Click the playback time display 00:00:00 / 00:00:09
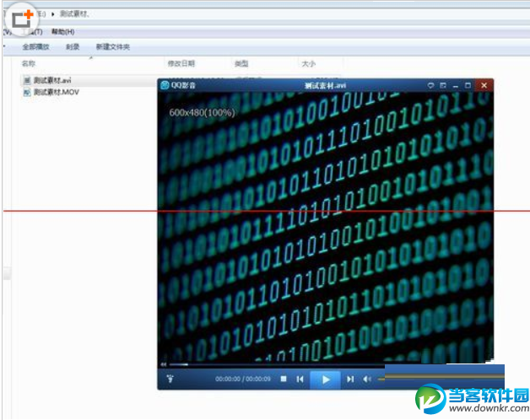530x420 pixels. (x=243, y=380)
